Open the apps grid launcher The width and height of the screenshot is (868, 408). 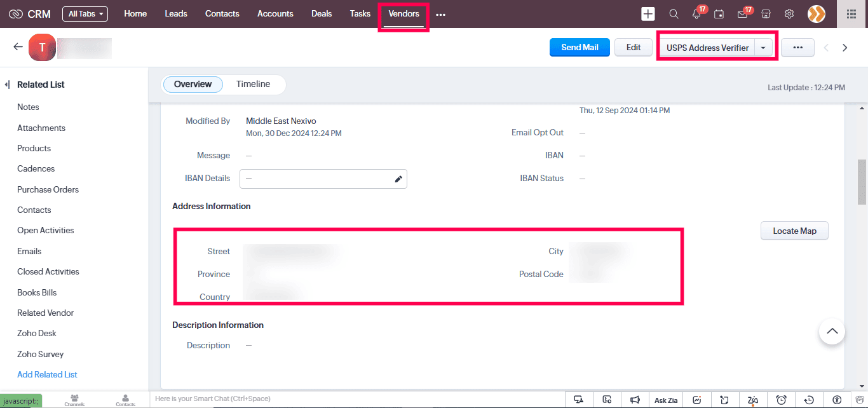(x=851, y=14)
